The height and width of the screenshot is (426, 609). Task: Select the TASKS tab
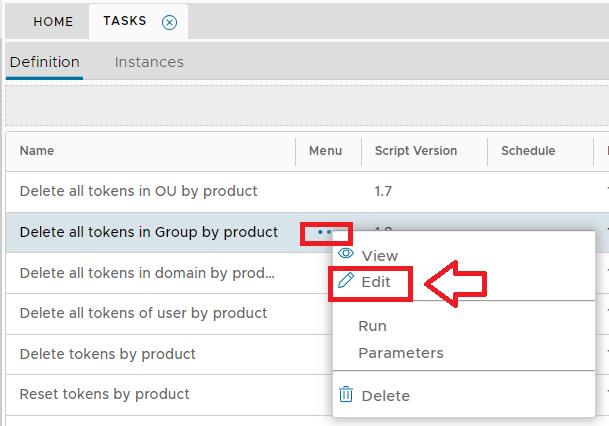click(x=124, y=21)
